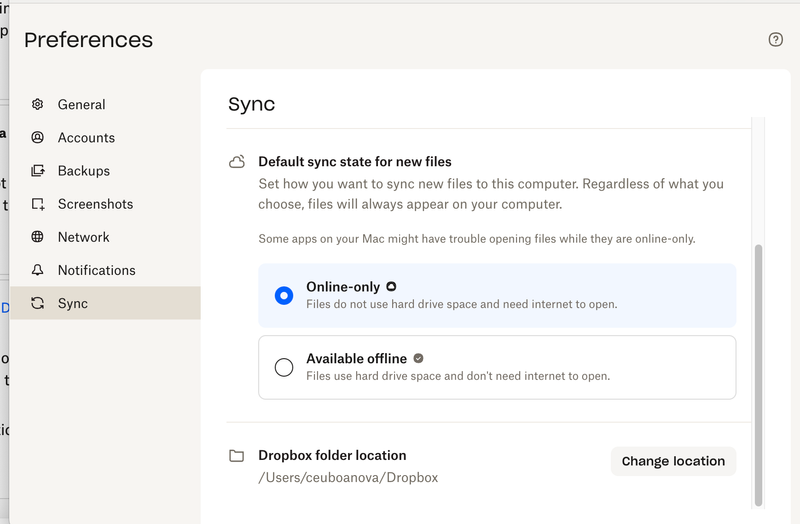Viewport: 800px width, 524px height.
Task: Click the General gear icon
Action: click(38, 104)
